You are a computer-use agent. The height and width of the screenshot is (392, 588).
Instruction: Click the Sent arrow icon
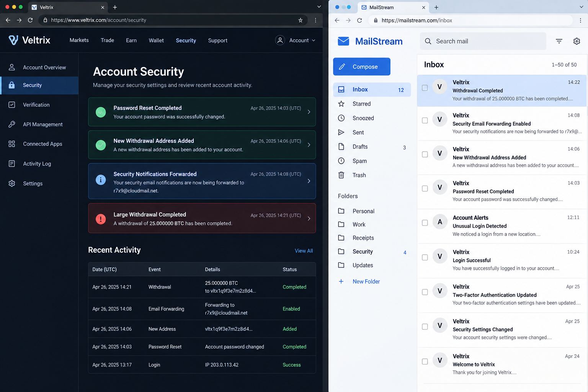341,132
